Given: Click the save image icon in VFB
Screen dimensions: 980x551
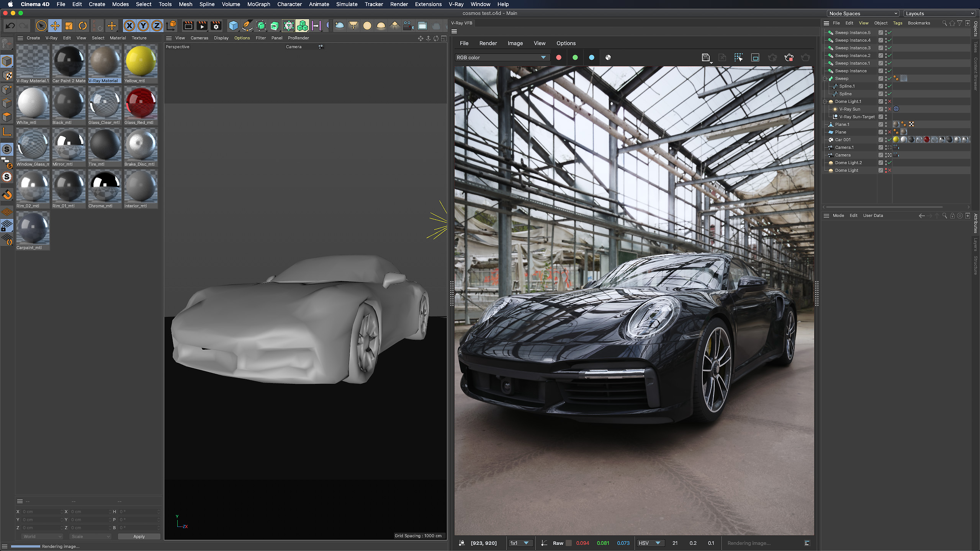Looking at the screenshot, I should point(705,57).
